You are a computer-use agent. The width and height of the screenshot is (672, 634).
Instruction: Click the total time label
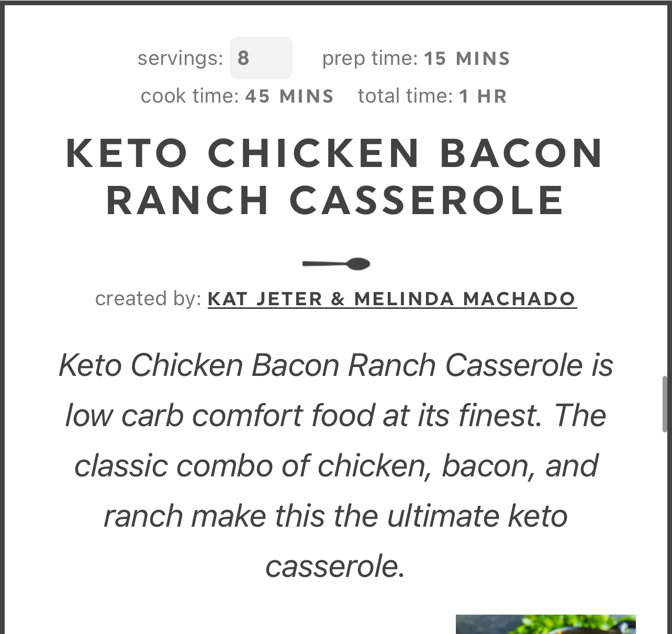click(x=405, y=96)
